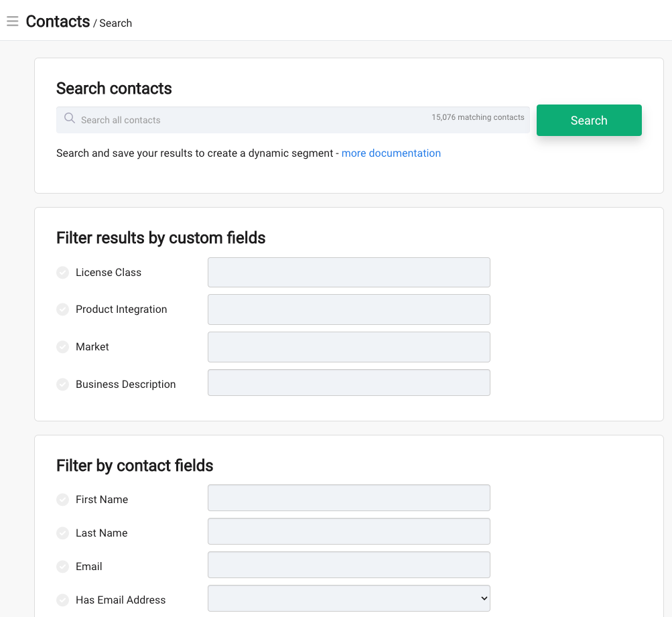Click the green Search button

589,121
